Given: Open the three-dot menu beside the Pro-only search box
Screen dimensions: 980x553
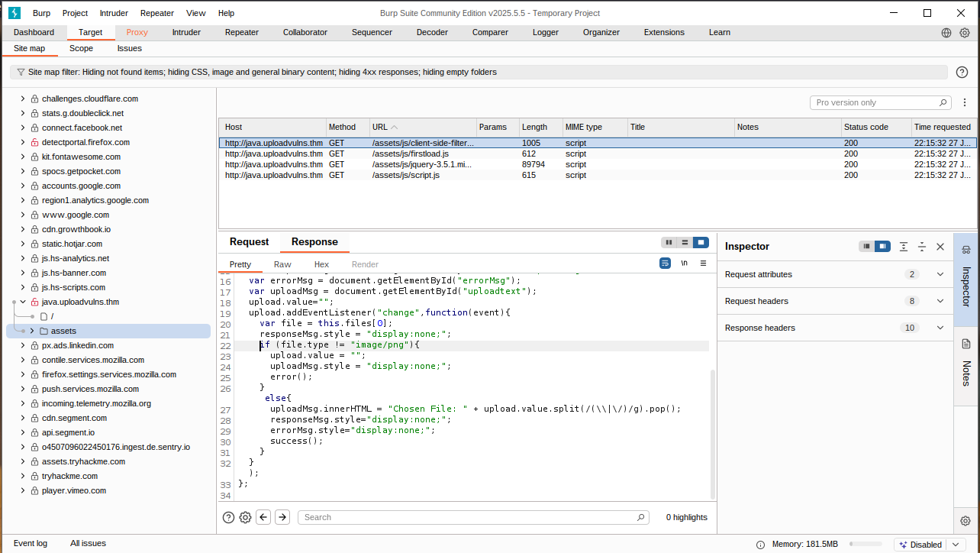Looking at the screenshot, I should click(x=965, y=102).
